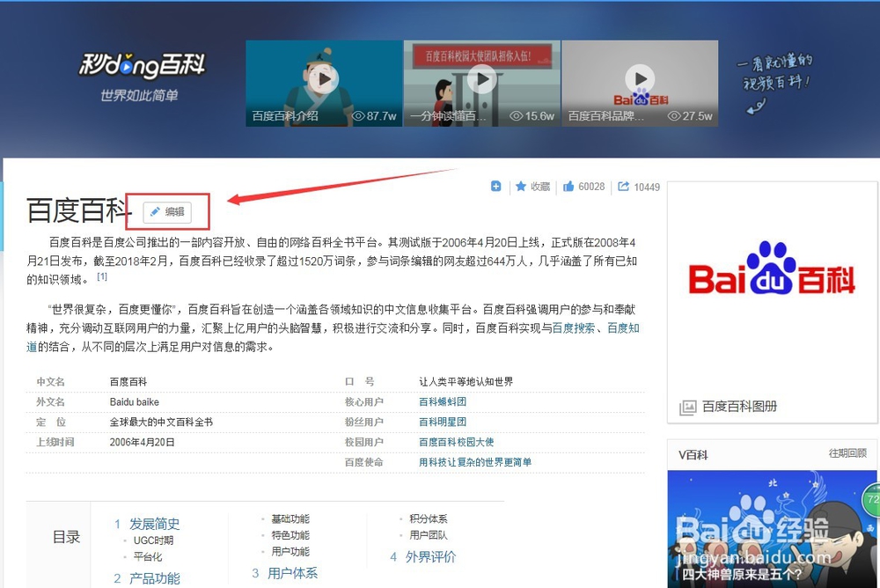Click the blue plus add icon
The height and width of the screenshot is (588, 880).
[x=495, y=187]
